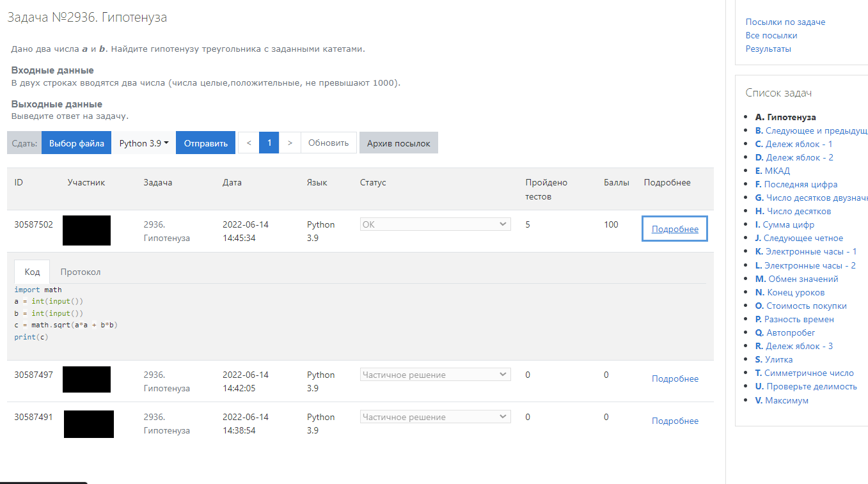The image size is (868, 484).
Task: Go to the Результаты link
Action: click(768, 49)
